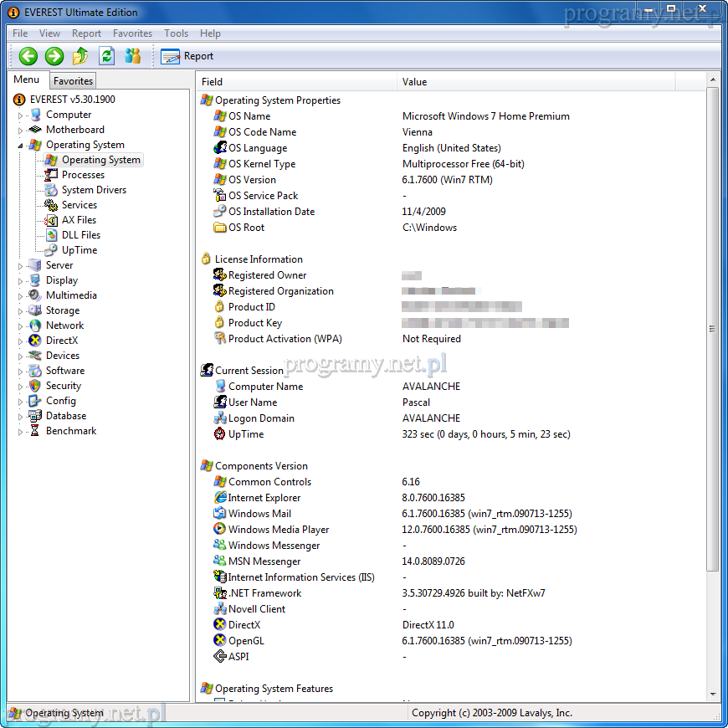Collapse the Operating System tree node

tap(21, 146)
